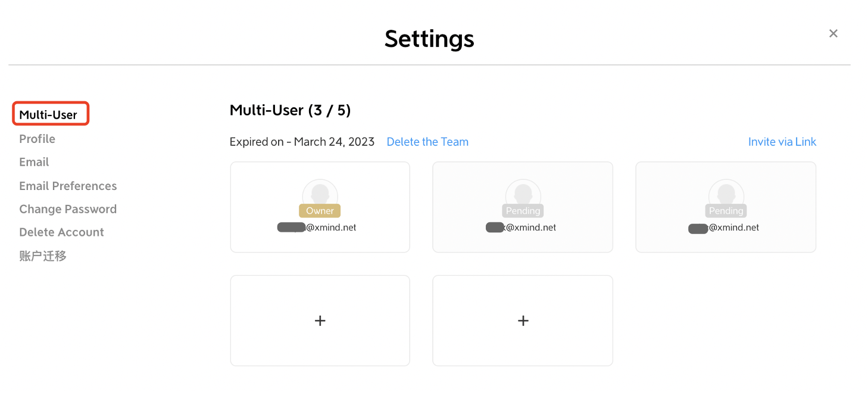Click the Multi-User (3 / 5) heading
The image size is (868, 405).
tap(290, 110)
